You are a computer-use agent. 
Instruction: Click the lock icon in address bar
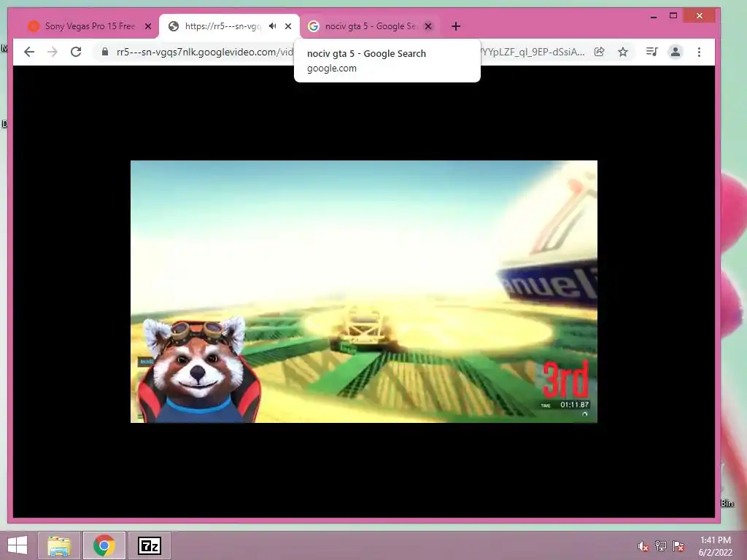(105, 52)
